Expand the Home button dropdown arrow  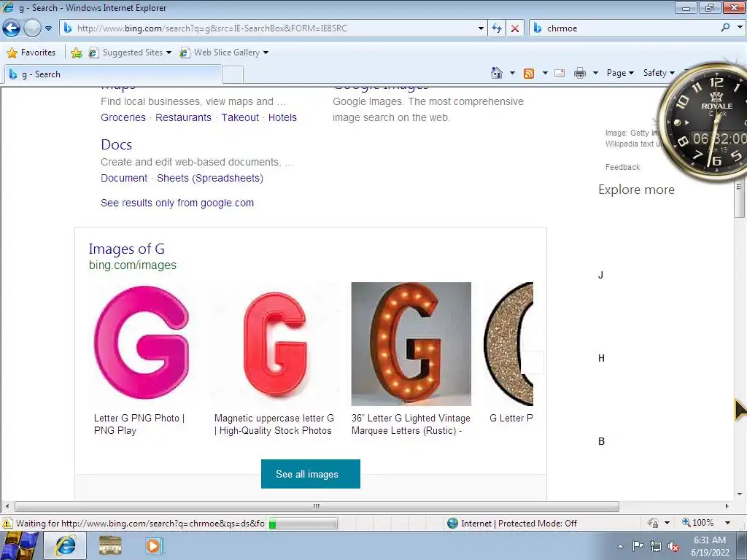point(512,73)
